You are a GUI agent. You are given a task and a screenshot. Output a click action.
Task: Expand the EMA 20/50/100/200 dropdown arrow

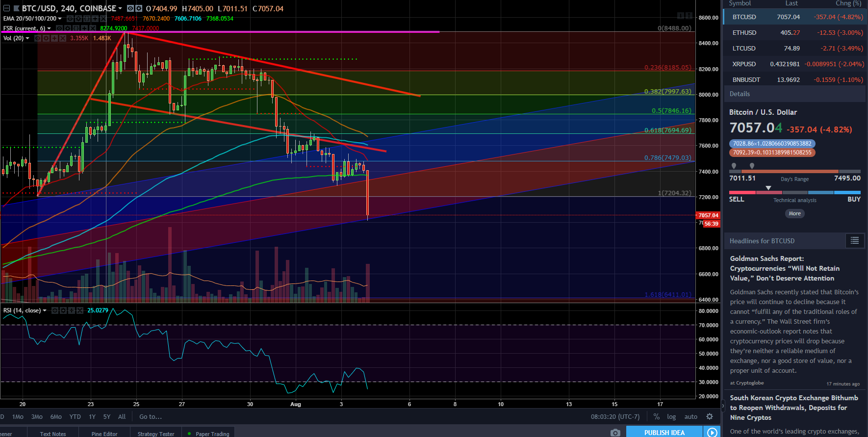pyautogui.click(x=60, y=19)
